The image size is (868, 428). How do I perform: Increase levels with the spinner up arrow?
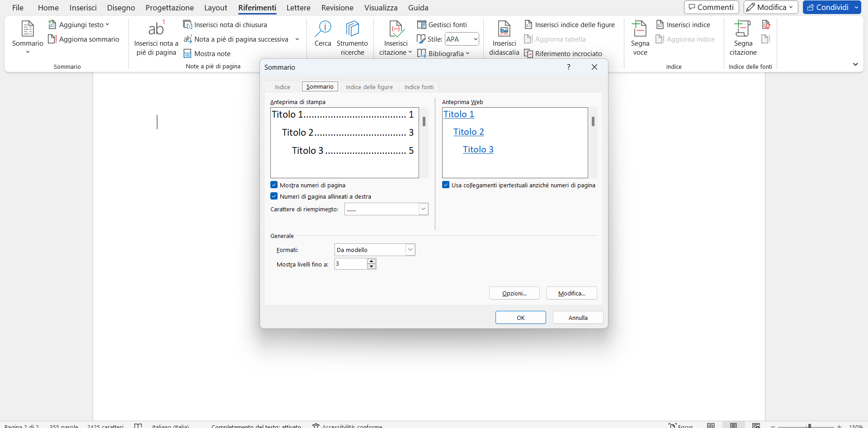pos(372,261)
